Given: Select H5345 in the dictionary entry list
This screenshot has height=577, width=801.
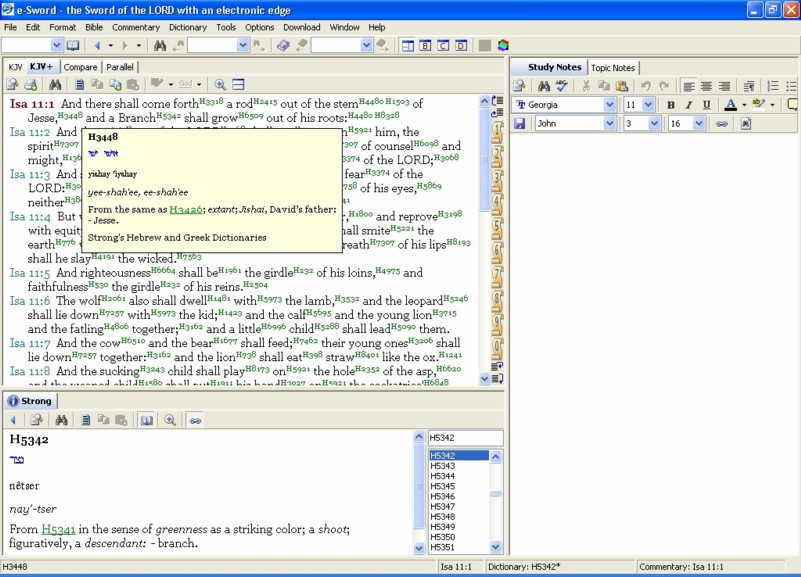Looking at the screenshot, I should [443, 486].
